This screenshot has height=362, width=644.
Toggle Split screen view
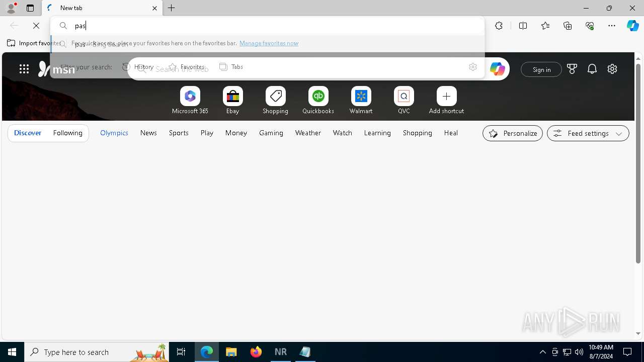click(x=523, y=26)
